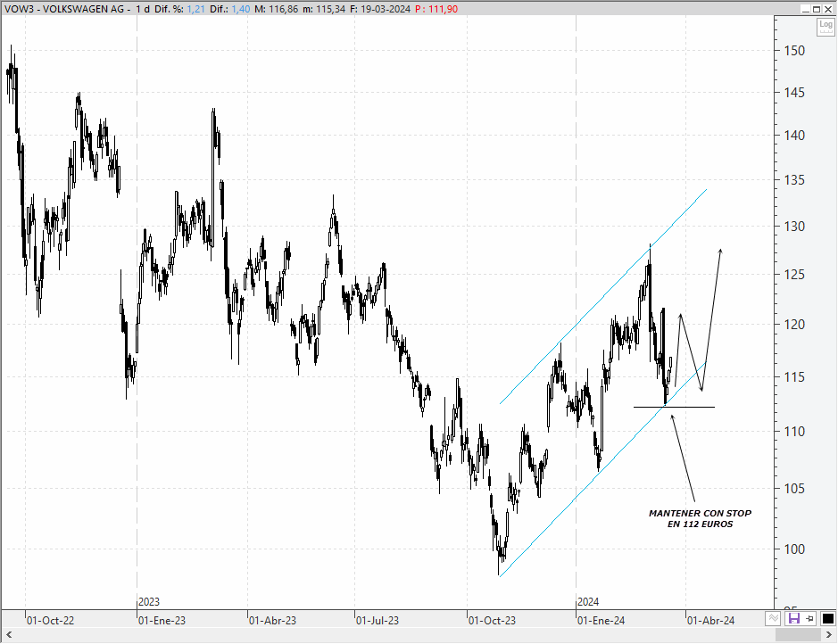This screenshot has width=838, height=644.
Task: Click the 'Dif. %: 1,21' value
Action: pos(179,9)
